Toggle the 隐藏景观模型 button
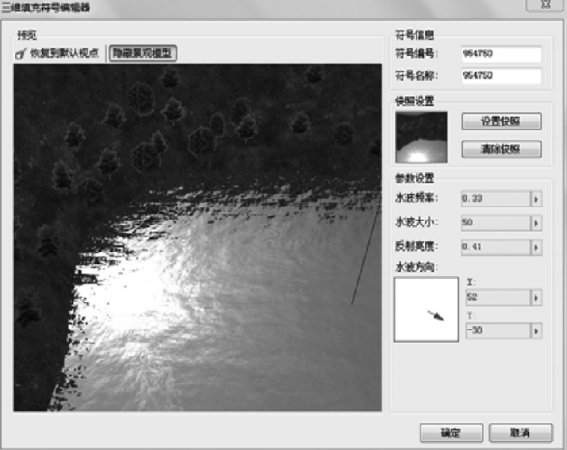Viewport: 567px width, 450px height. (x=142, y=54)
